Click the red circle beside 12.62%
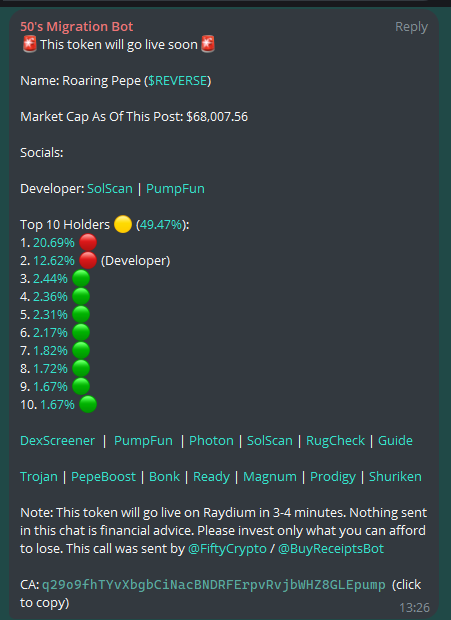 click(x=88, y=261)
